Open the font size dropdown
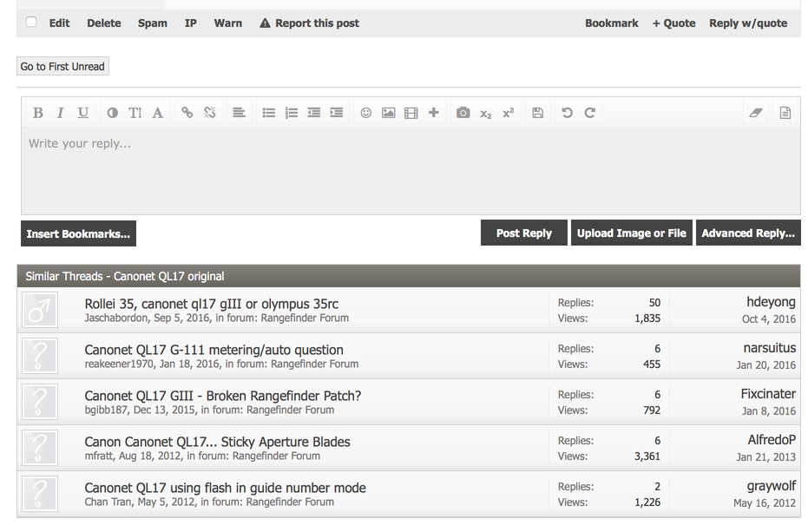 coord(135,113)
